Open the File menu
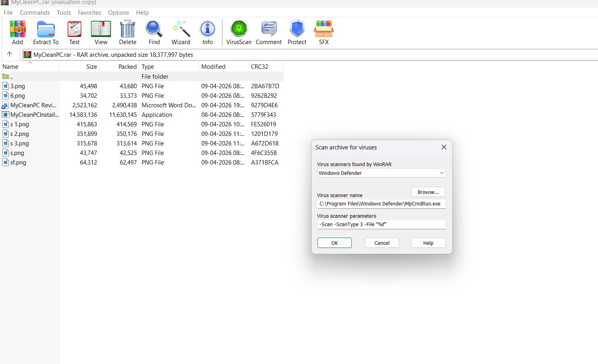The image size is (598, 364). pos(8,12)
